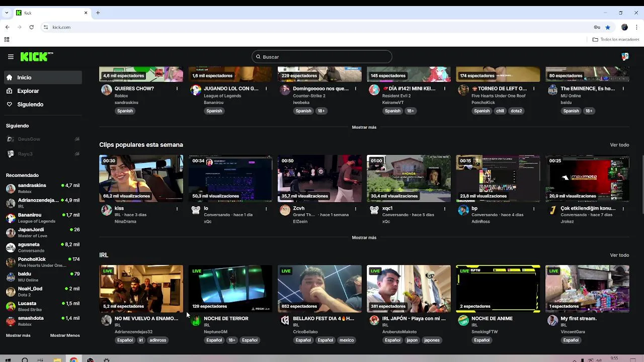Open Todos los marcadores bookmarks folder

(x=616, y=39)
